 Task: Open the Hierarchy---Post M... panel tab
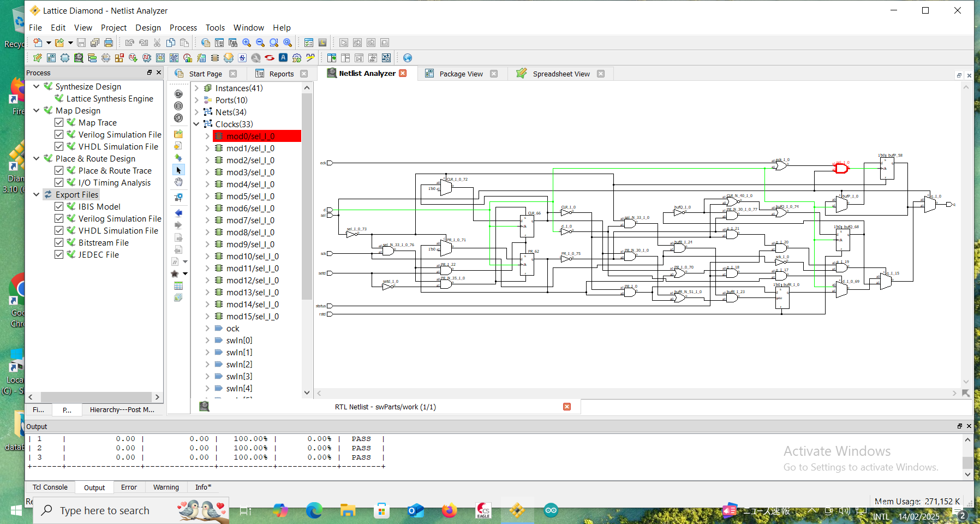click(122, 409)
